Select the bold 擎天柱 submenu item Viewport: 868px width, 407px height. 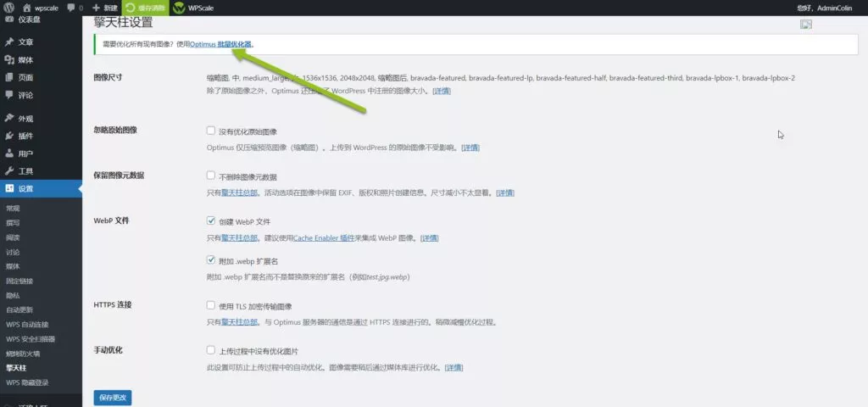(x=16, y=368)
